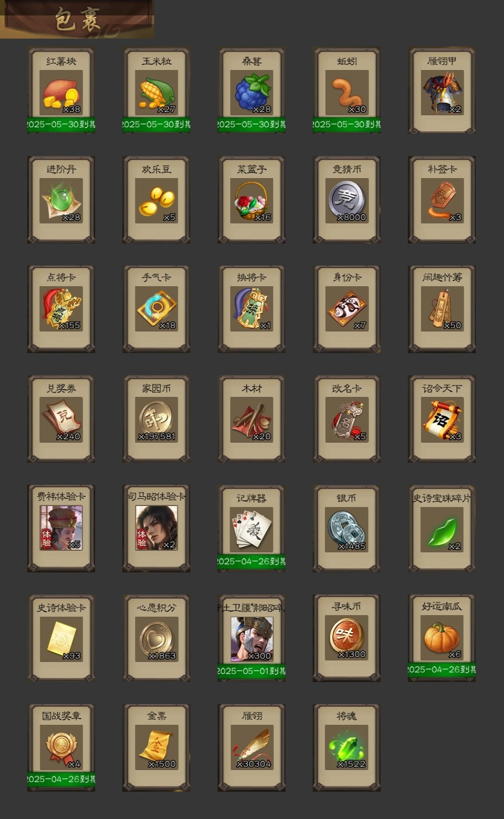Choose the 点将卡 card item
This screenshot has height=819, width=504.
click(x=61, y=309)
